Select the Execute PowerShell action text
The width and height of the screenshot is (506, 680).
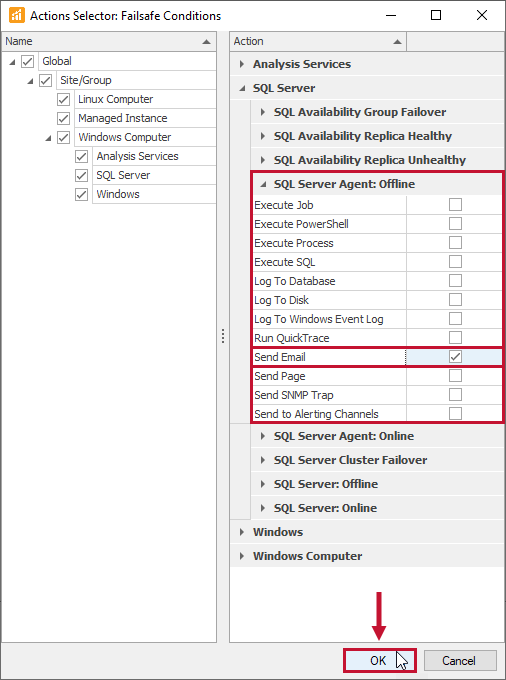coord(301,224)
